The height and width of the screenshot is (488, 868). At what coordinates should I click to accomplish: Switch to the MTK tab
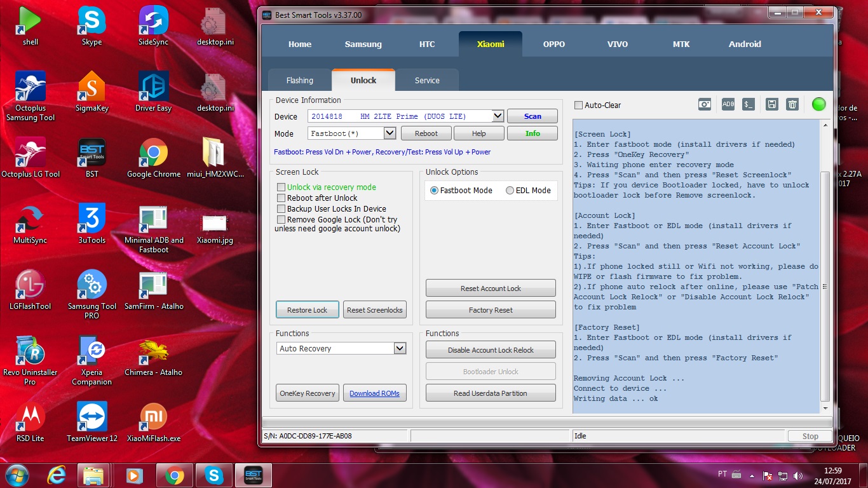[681, 44]
